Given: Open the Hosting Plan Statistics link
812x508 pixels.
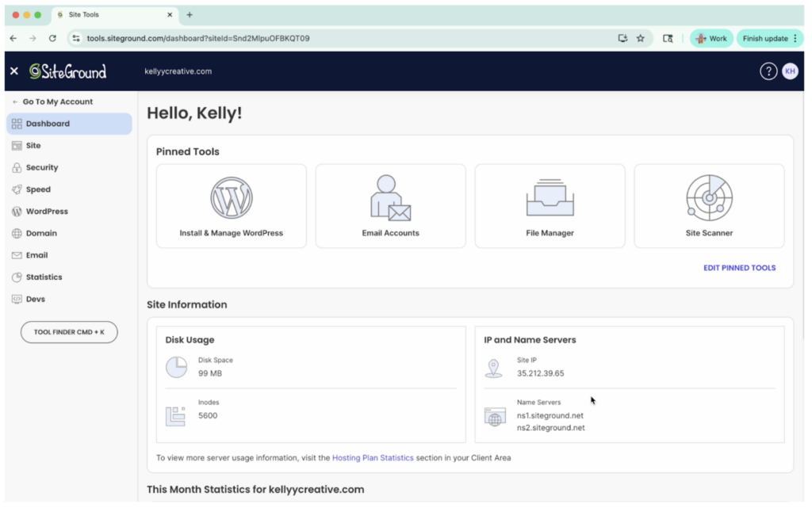Looking at the screenshot, I should click(373, 458).
